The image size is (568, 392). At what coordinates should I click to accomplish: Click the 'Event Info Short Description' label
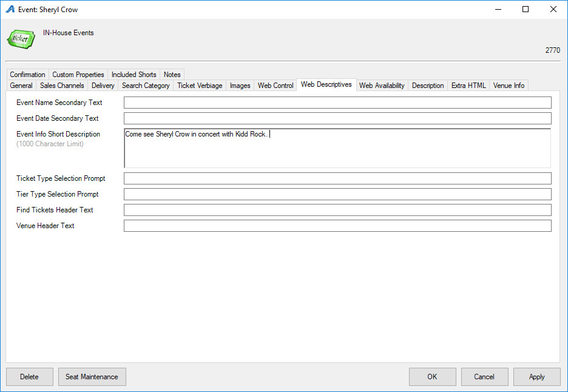[58, 134]
